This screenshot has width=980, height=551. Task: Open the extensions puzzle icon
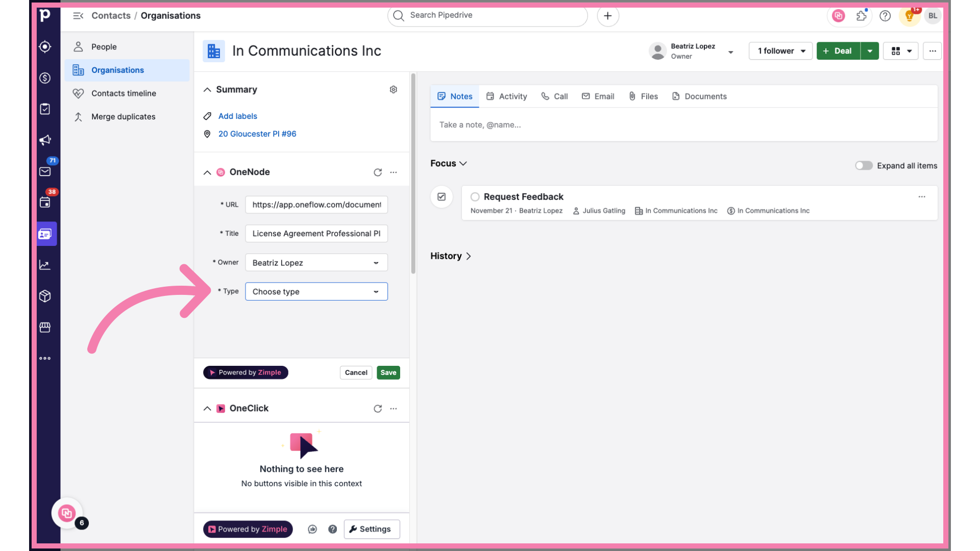point(862,16)
